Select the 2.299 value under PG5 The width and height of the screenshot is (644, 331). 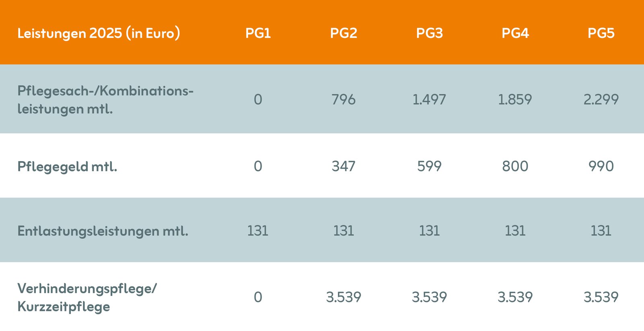click(601, 99)
